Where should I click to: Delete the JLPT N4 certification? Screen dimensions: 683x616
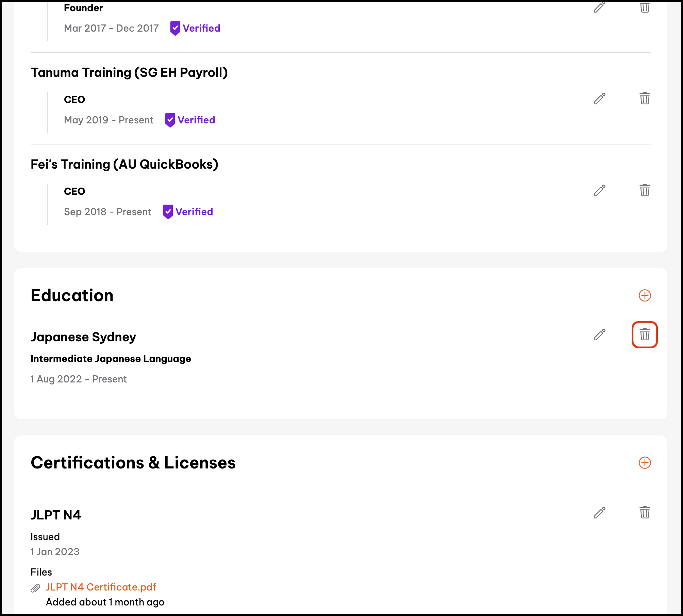click(x=645, y=513)
